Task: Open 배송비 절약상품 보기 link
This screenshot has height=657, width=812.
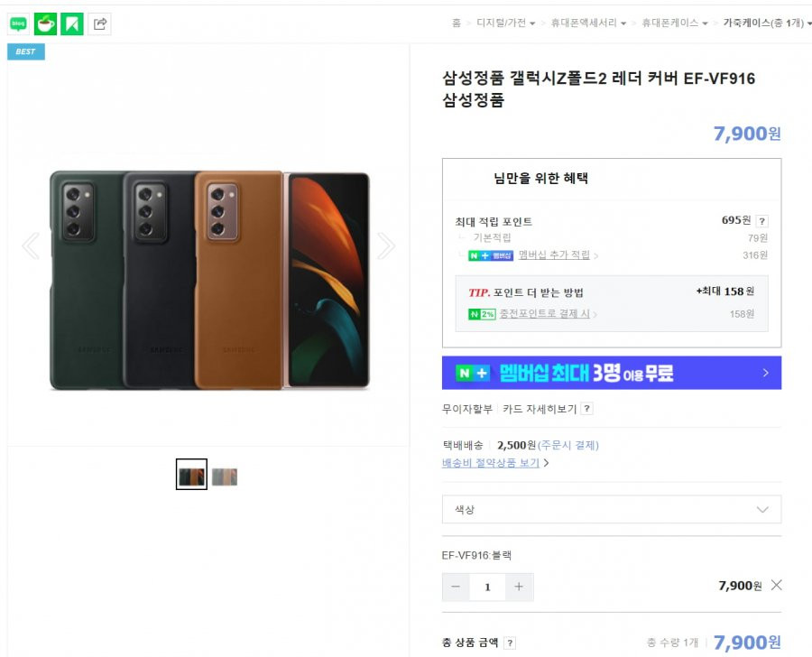Action: 491,463
